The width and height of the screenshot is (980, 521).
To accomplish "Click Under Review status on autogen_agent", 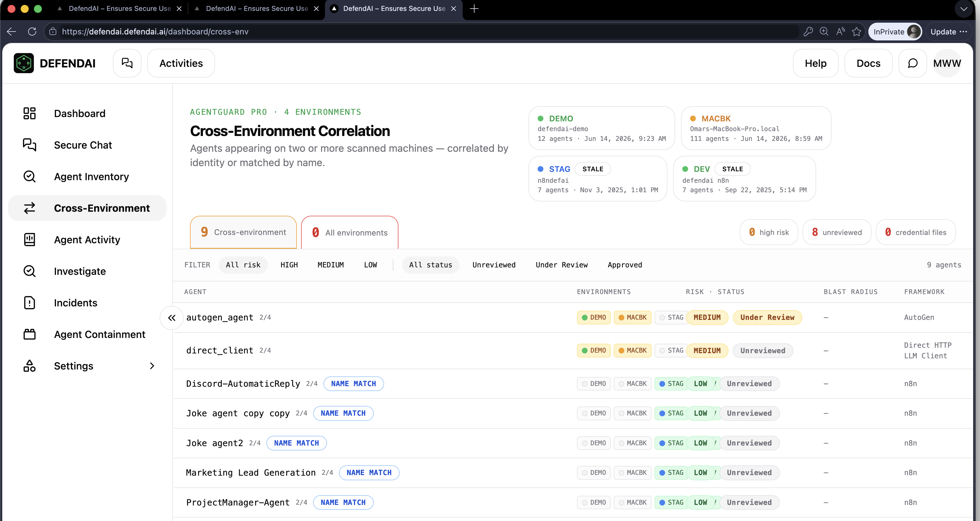I will (x=767, y=317).
